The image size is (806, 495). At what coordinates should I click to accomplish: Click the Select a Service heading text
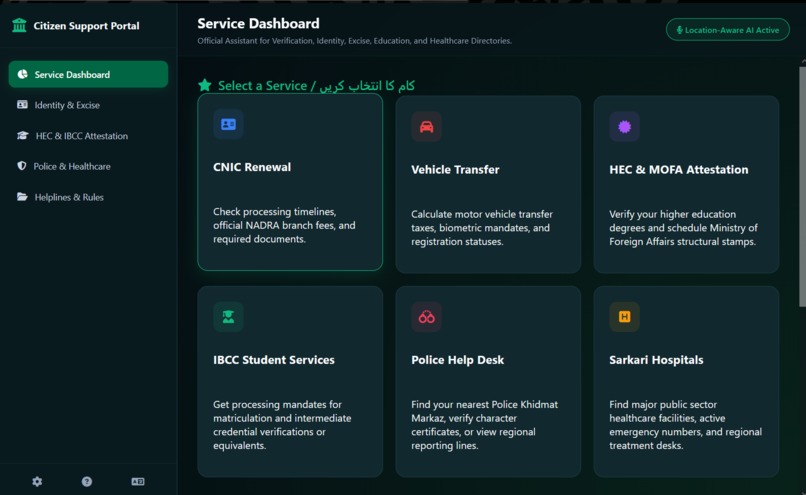click(316, 85)
